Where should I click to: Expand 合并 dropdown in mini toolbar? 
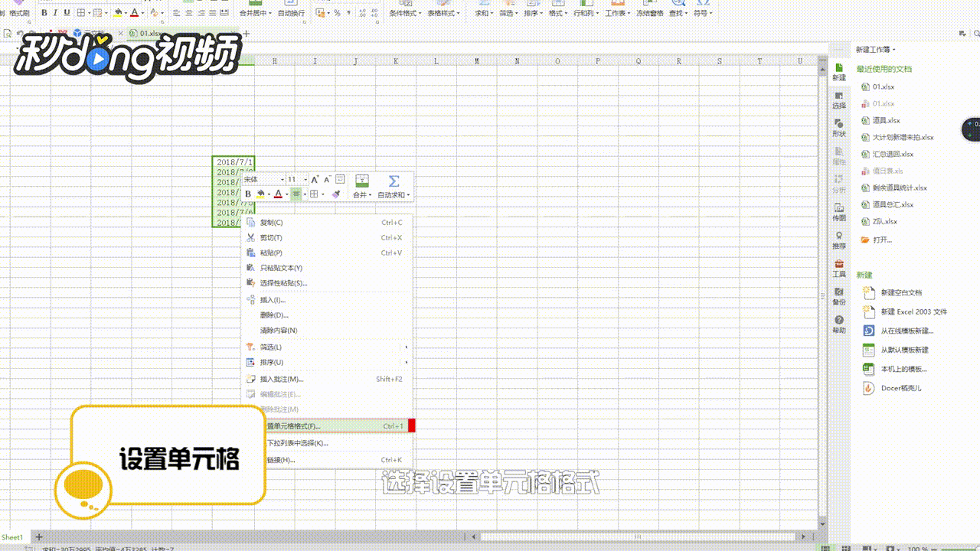(362, 195)
